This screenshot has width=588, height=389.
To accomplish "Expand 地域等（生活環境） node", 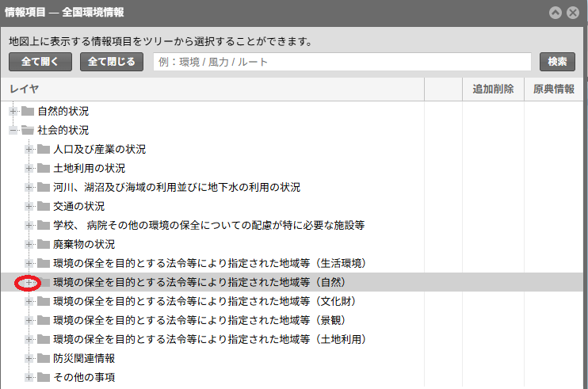I will pos(29,264).
